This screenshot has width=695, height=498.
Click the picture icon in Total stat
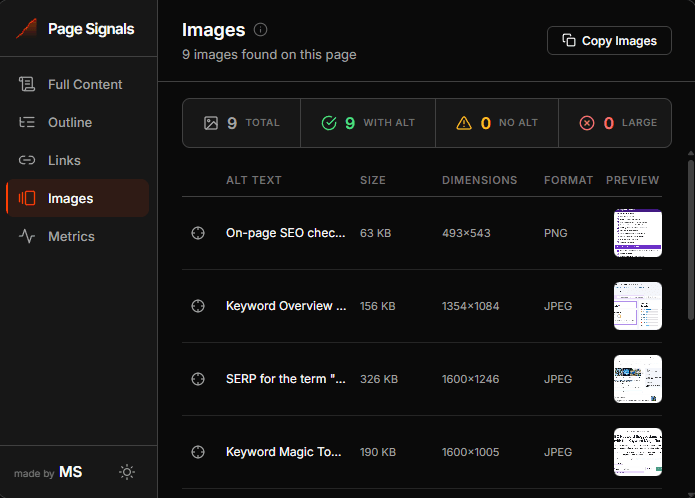coord(211,123)
